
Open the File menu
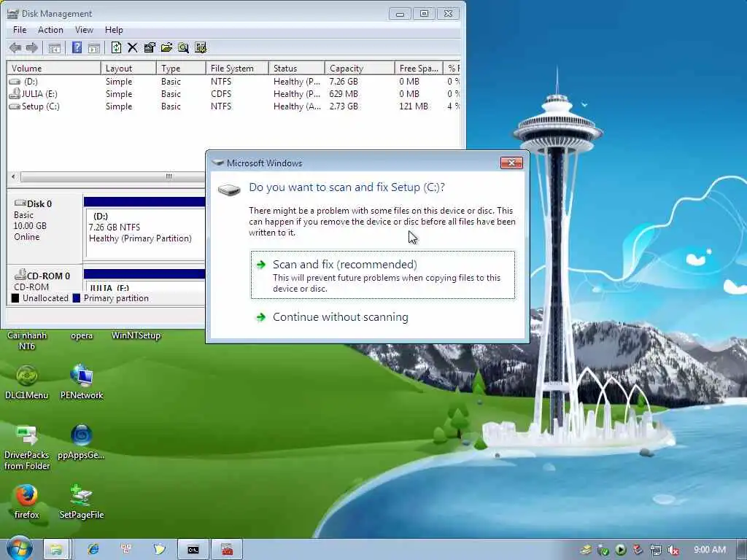(x=20, y=30)
